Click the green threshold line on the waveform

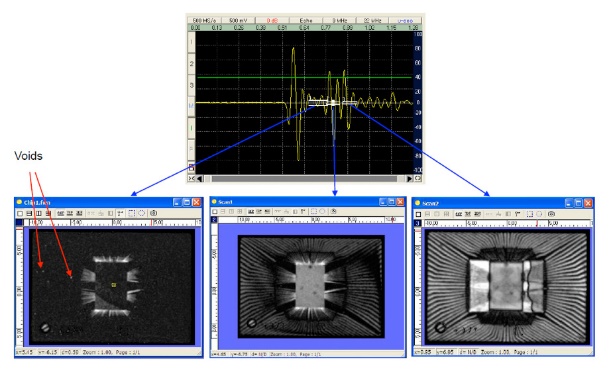tap(304, 78)
